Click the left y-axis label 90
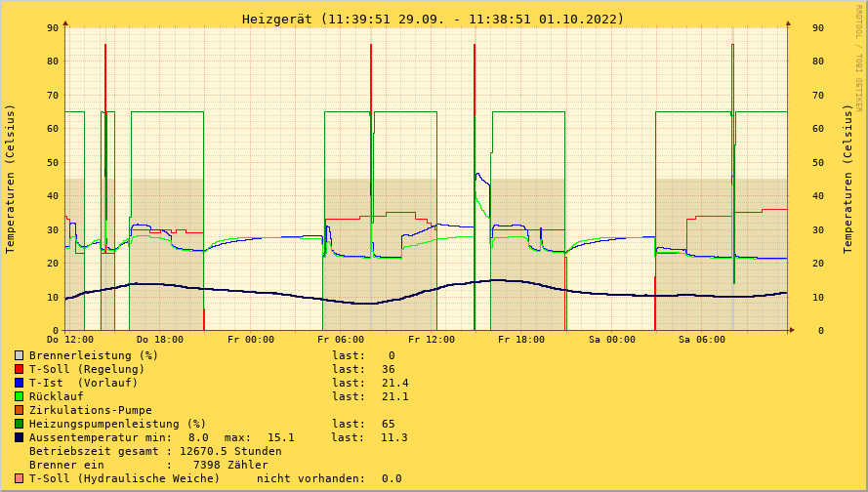This screenshot has height=492, width=868. point(53,27)
